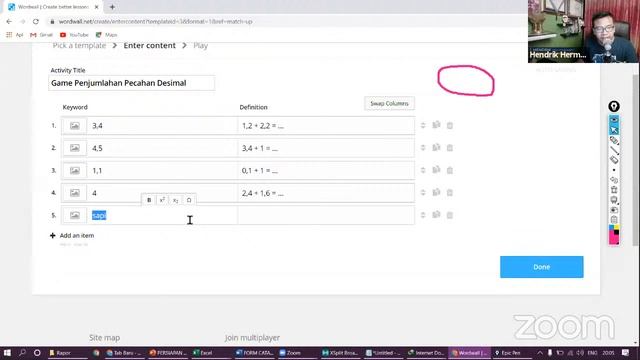This screenshot has width=640, height=360.
Task: Duplicate row 4 with its copy icon
Action: [436, 192]
